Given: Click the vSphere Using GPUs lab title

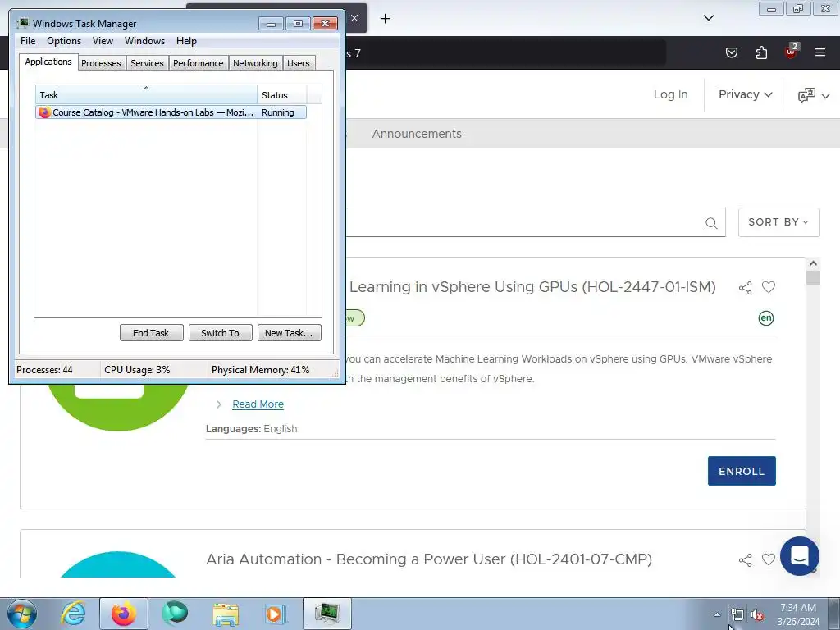Looking at the screenshot, I should coord(532,287).
